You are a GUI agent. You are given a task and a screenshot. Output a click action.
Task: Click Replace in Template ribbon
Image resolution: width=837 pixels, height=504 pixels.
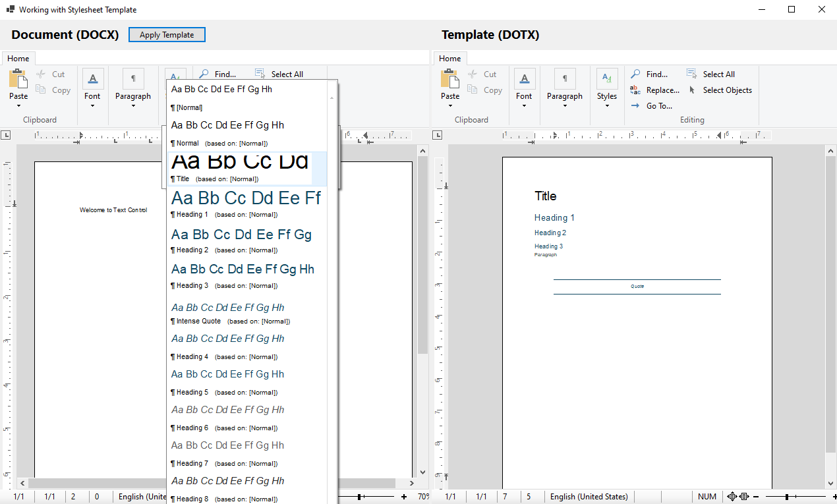coord(654,90)
